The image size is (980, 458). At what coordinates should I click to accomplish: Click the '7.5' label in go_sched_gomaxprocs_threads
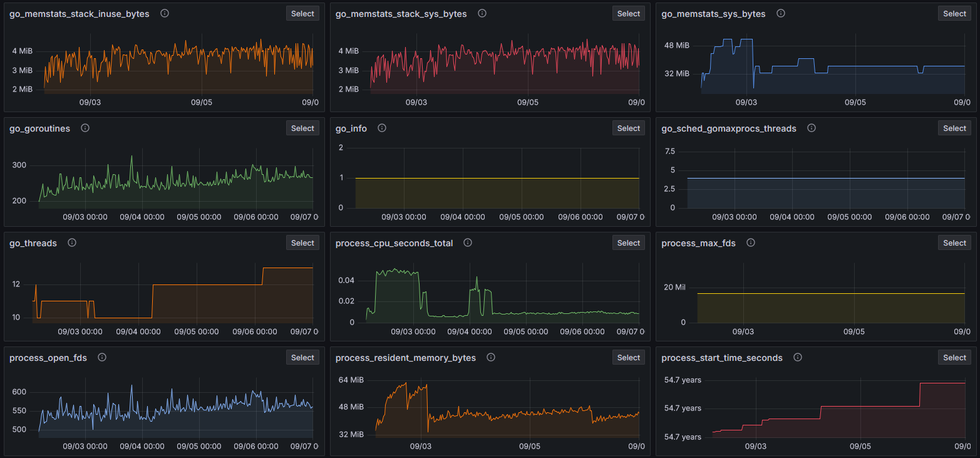(669, 151)
